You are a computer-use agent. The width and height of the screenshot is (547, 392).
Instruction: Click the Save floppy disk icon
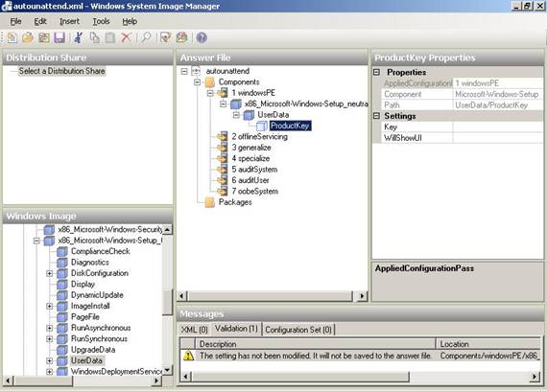pos(59,37)
